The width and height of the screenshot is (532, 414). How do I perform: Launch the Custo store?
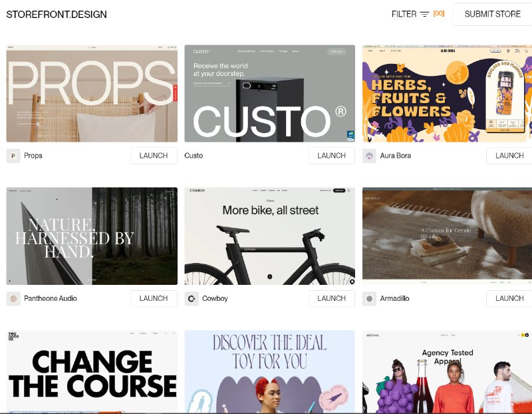331,156
